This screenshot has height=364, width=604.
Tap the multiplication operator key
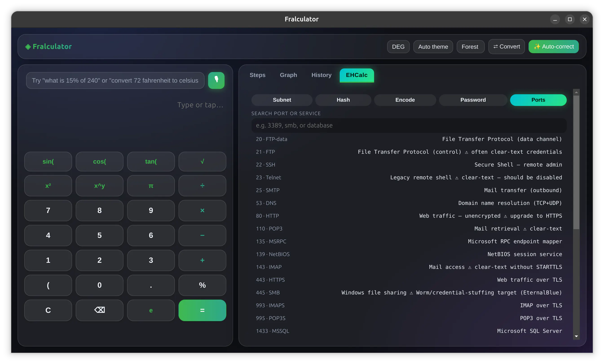202,211
